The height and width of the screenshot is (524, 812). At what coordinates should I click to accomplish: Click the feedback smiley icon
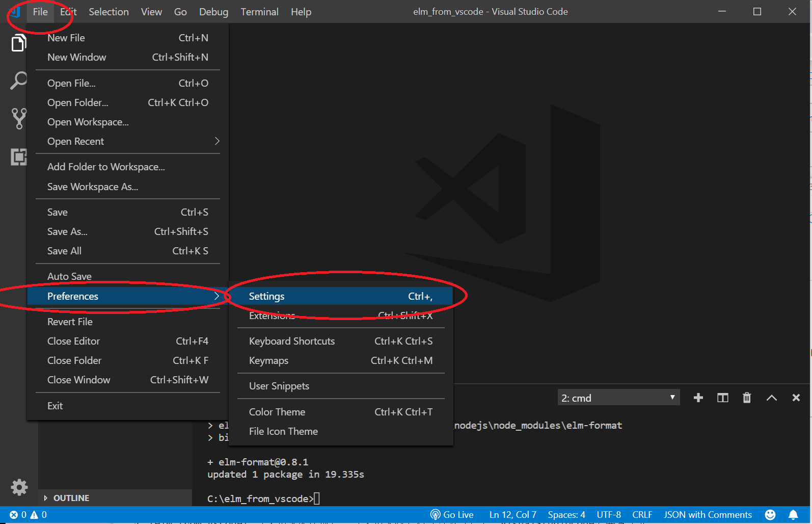pos(770,515)
